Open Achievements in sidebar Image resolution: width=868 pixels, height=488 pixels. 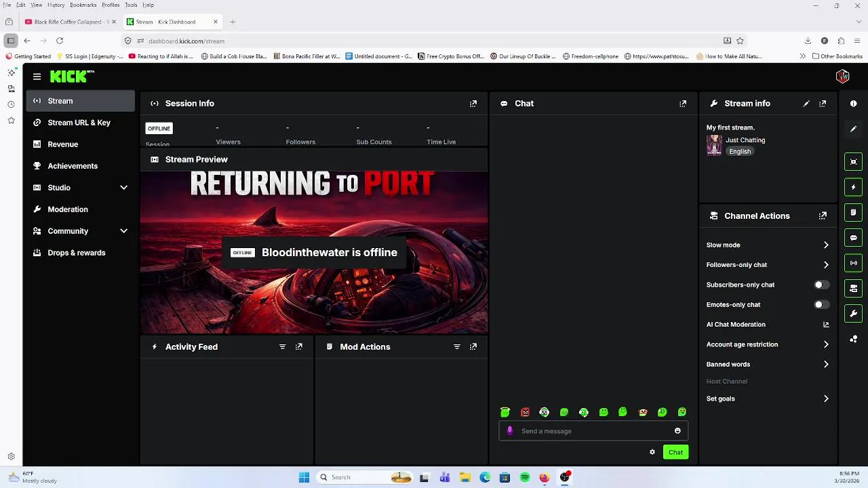(81, 166)
